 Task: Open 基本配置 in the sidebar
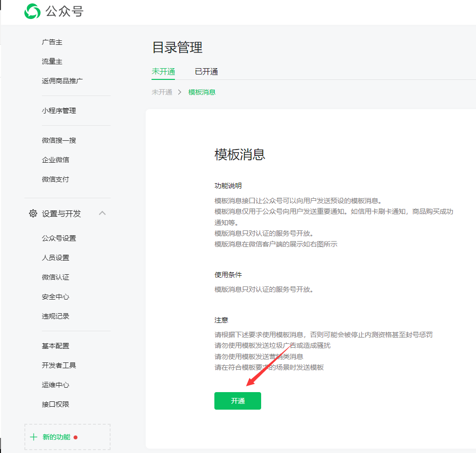(55, 346)
